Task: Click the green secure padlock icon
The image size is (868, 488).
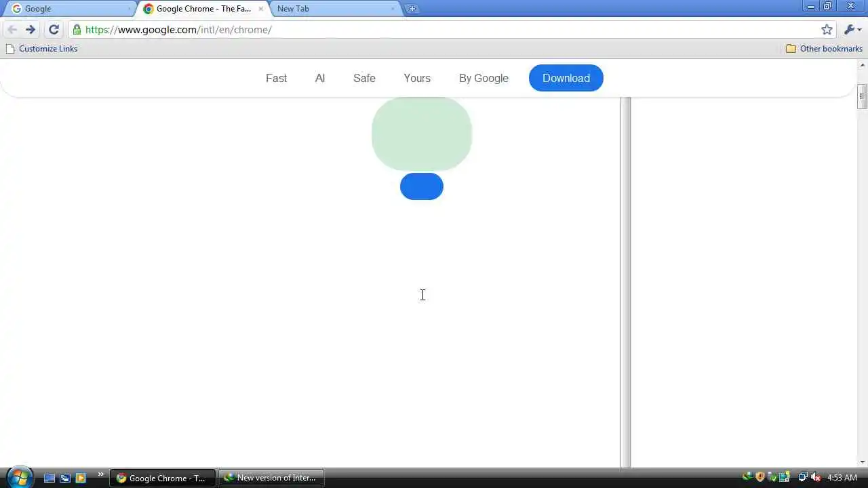Action: click(x=77, y=30)
